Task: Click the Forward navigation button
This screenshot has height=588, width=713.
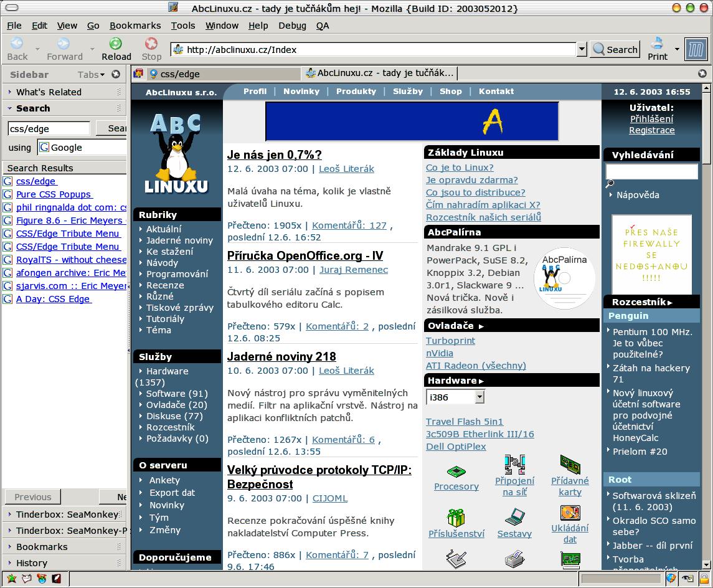Action: point(65,49)
